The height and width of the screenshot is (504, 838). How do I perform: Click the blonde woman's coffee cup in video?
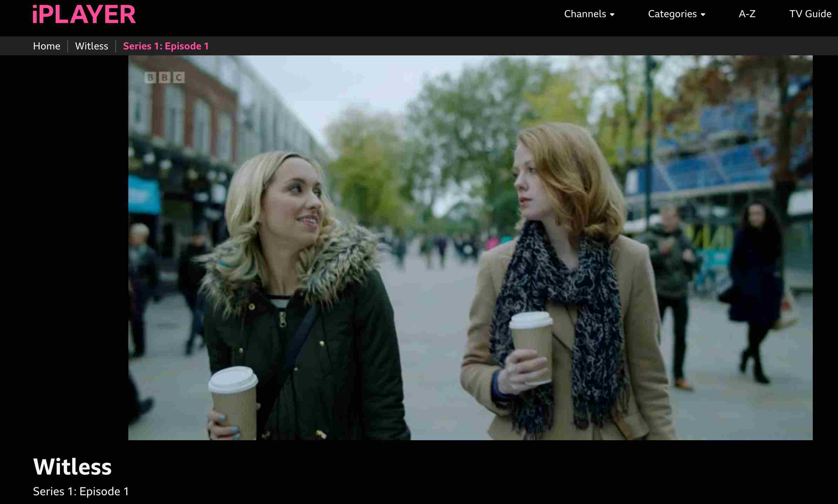click(x=234, y=400)
